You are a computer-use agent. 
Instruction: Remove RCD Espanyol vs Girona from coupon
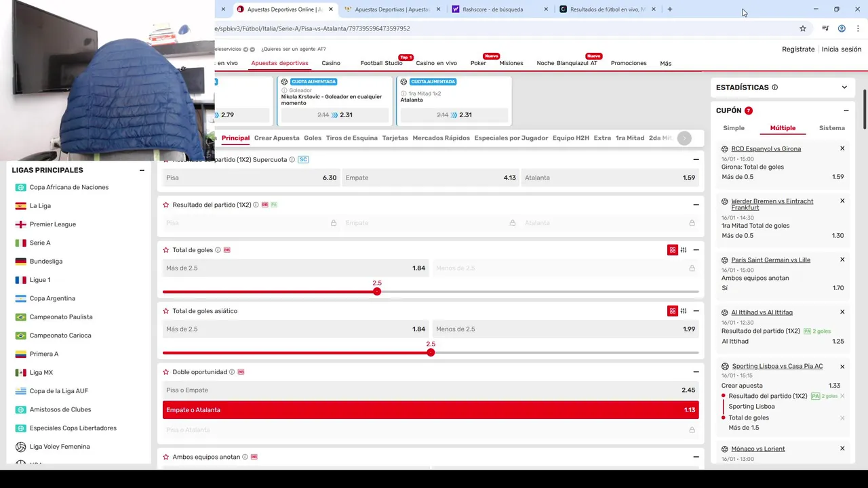tap(842, 148)
